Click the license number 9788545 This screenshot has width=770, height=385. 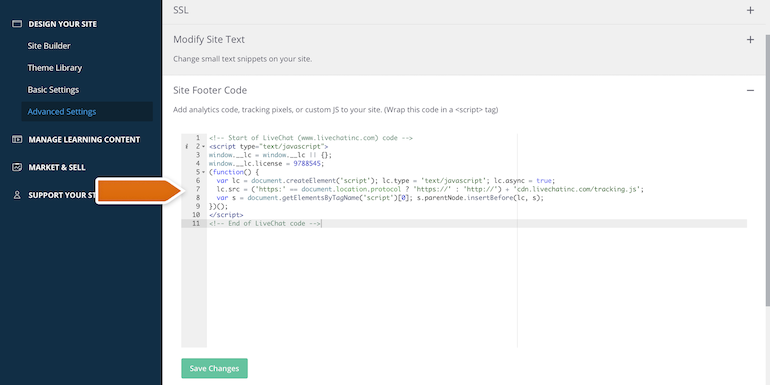coord(308,164)
